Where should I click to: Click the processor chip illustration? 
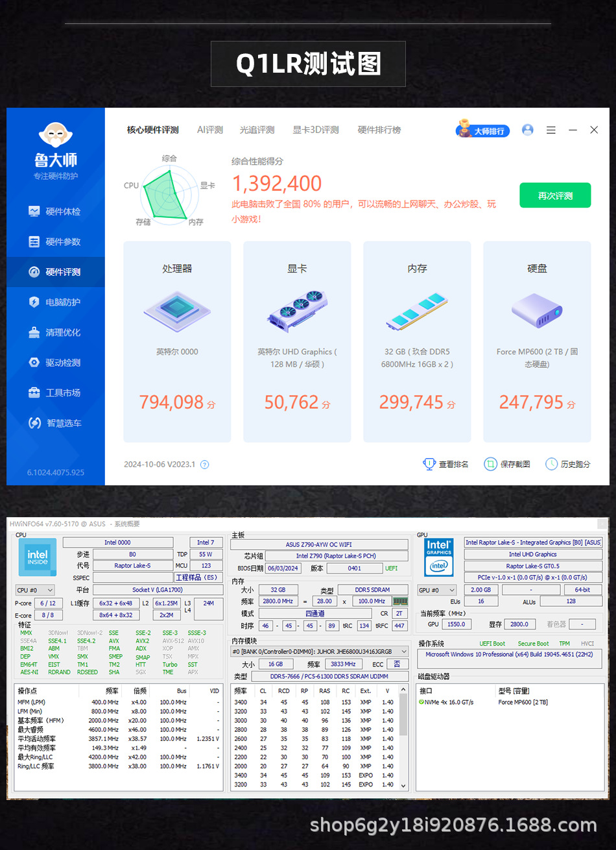(177, 313)
